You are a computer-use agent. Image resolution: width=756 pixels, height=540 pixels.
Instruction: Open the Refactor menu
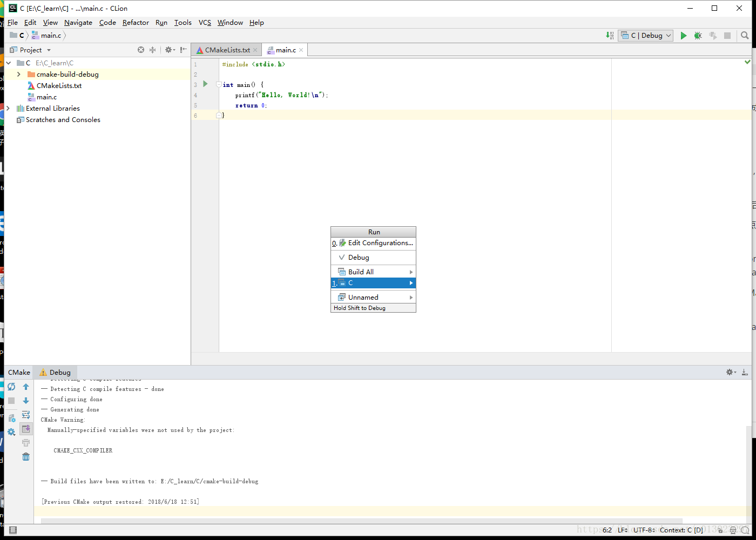136,23
